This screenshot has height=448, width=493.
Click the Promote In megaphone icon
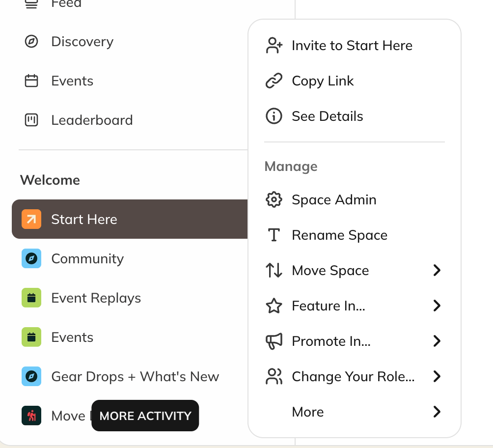click(x=274, y=341)
